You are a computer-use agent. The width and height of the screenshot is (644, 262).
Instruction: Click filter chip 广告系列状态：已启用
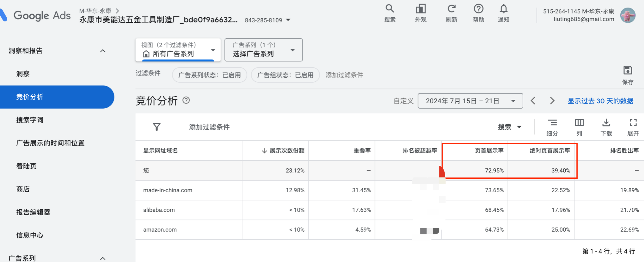tap(210, 75)
